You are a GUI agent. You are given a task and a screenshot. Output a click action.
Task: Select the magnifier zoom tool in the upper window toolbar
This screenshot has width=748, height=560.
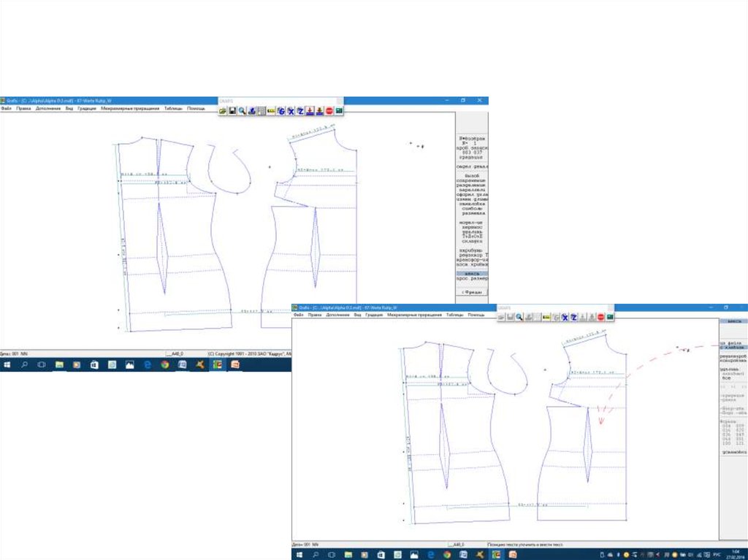tap(243, 111)
